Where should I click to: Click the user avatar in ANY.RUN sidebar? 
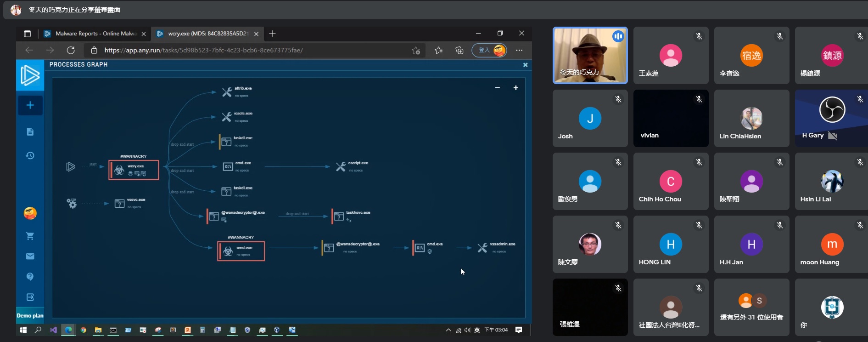[x=30, y=213]
